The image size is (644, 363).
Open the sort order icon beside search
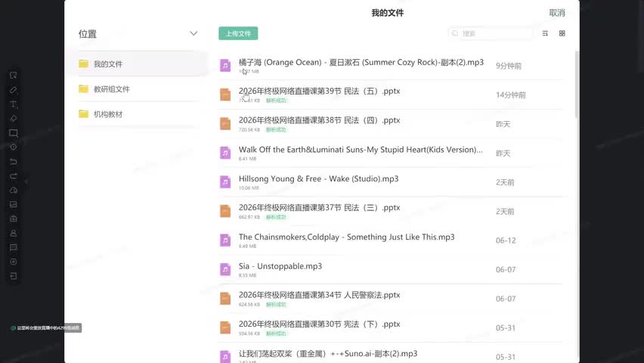(x=545, y=33)
